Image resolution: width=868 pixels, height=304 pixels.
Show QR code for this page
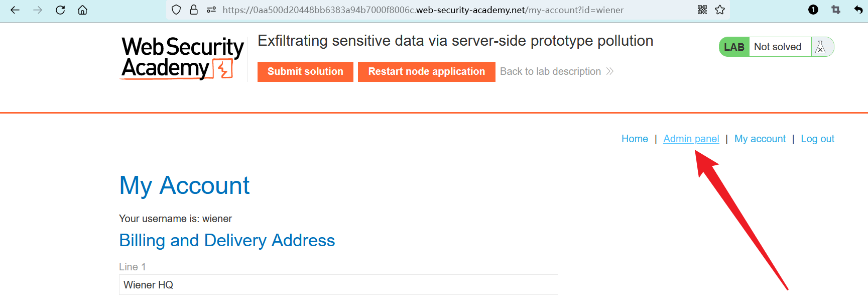[702, 10]
